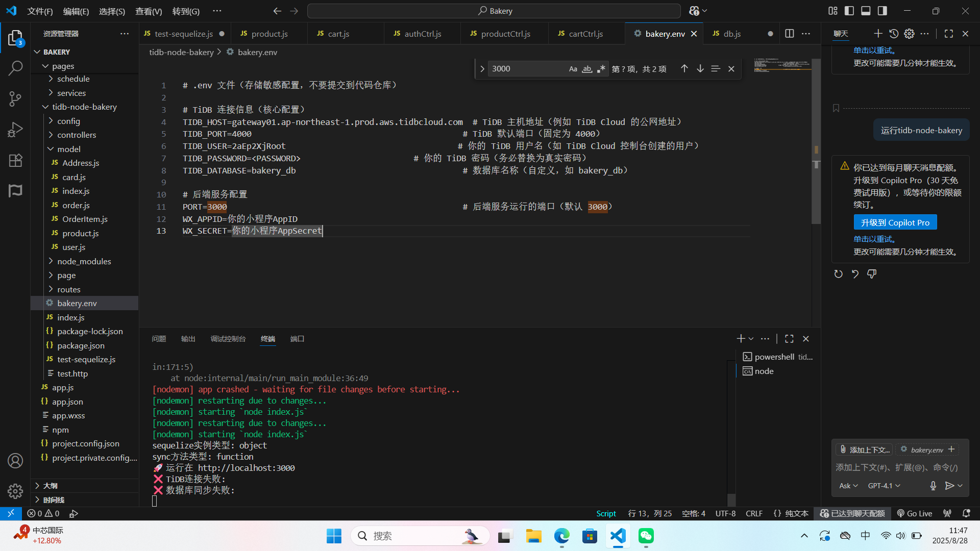Open the Extensions view
The height and width of the screenshot is (551, 980).
tap(15, 161)
